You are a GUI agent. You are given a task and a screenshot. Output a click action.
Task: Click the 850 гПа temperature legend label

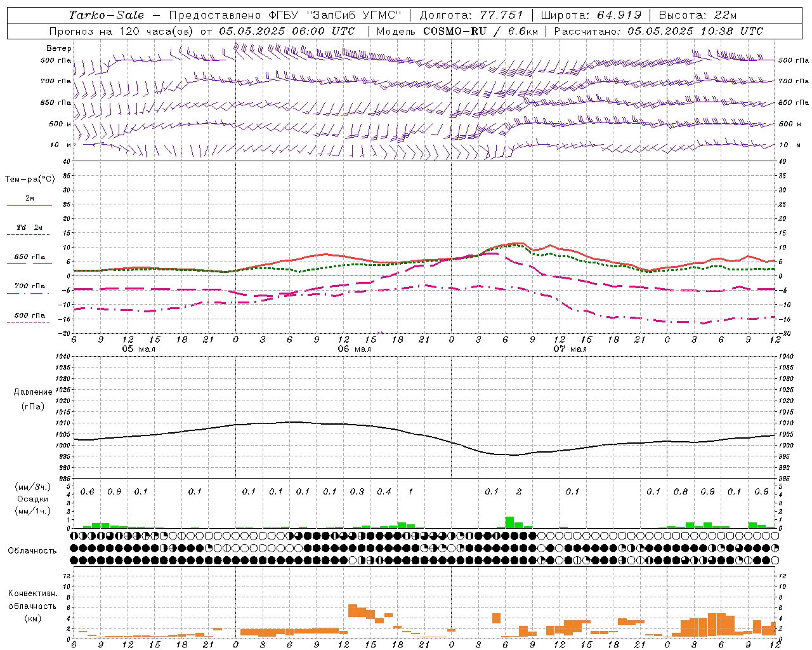point(30,257)
